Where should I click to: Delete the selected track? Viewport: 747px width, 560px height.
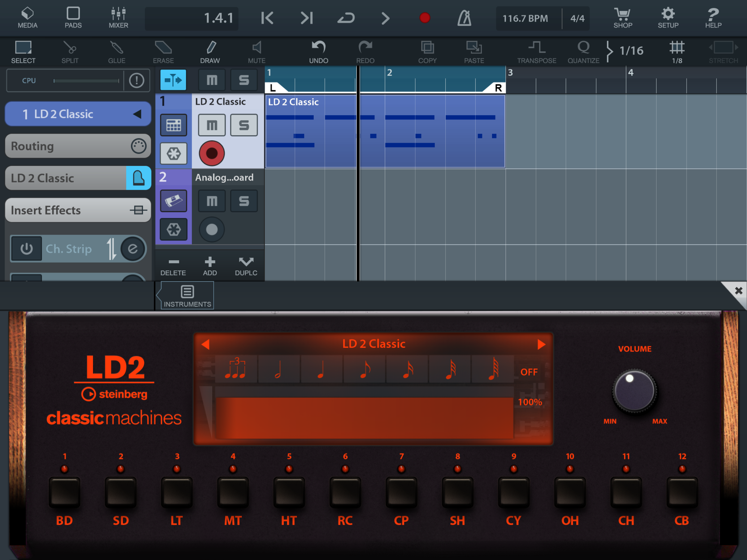tap(173, 267)
